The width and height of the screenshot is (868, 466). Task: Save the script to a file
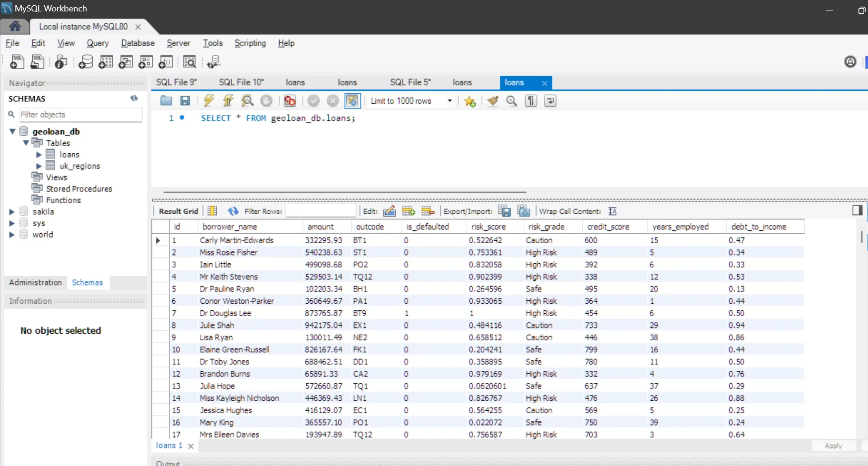[x=185, y=100]
